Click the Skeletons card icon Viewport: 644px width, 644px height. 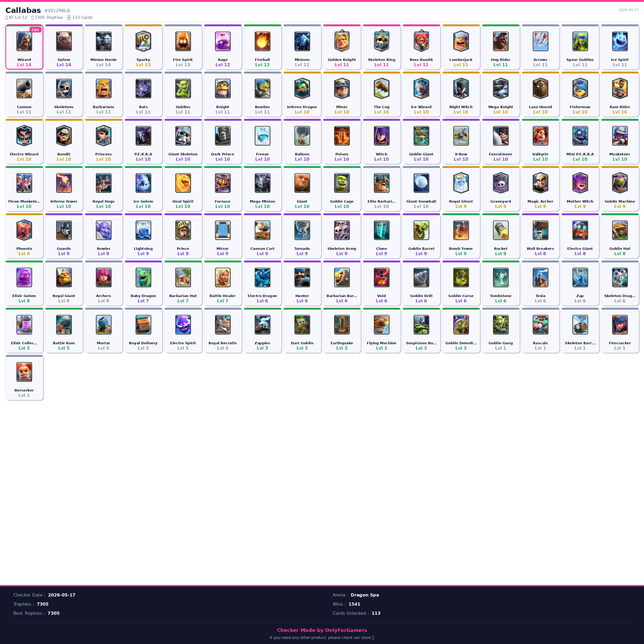[x=64, y=89]
